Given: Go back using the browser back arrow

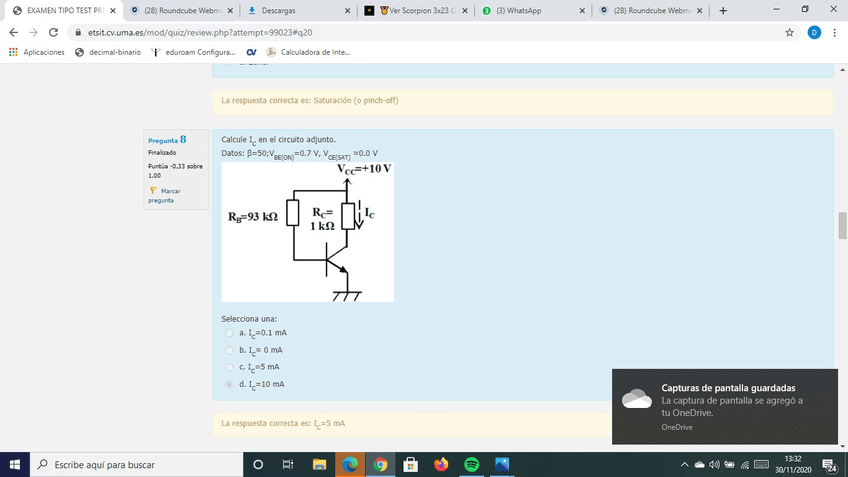Looking at the screenshot, I should (x=14, y=32).
